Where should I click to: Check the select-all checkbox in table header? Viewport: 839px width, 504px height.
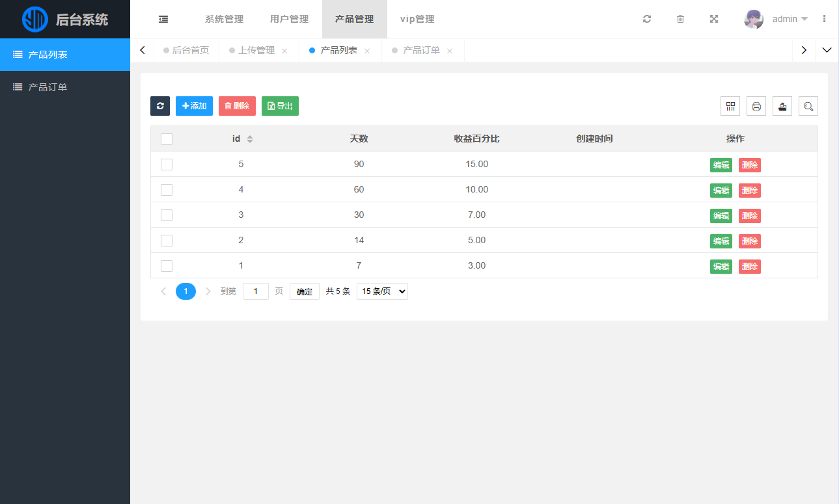167,139
